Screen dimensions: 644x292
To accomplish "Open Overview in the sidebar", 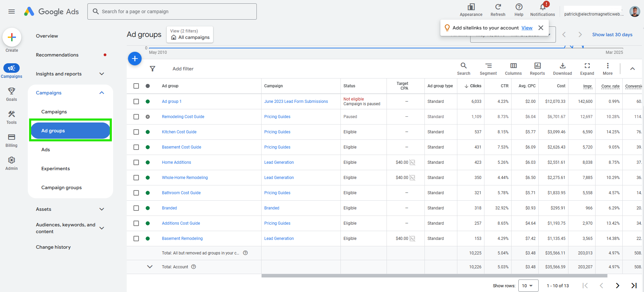I will click(47, 36).
